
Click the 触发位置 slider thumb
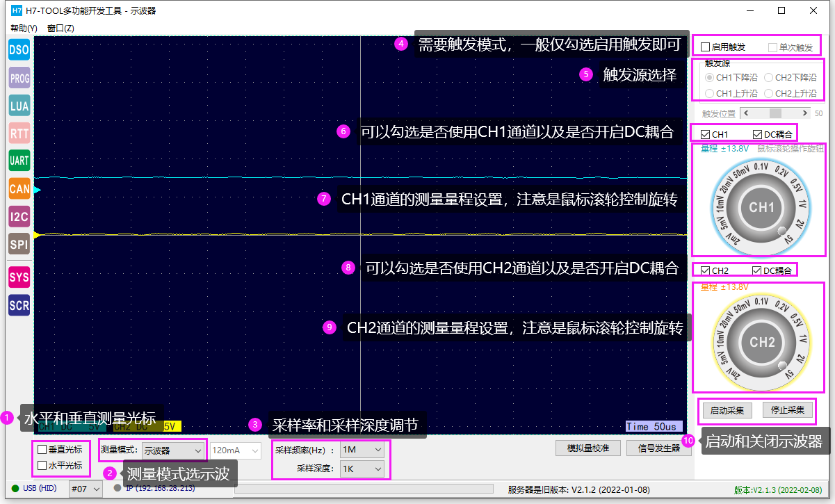click(775, 113)
